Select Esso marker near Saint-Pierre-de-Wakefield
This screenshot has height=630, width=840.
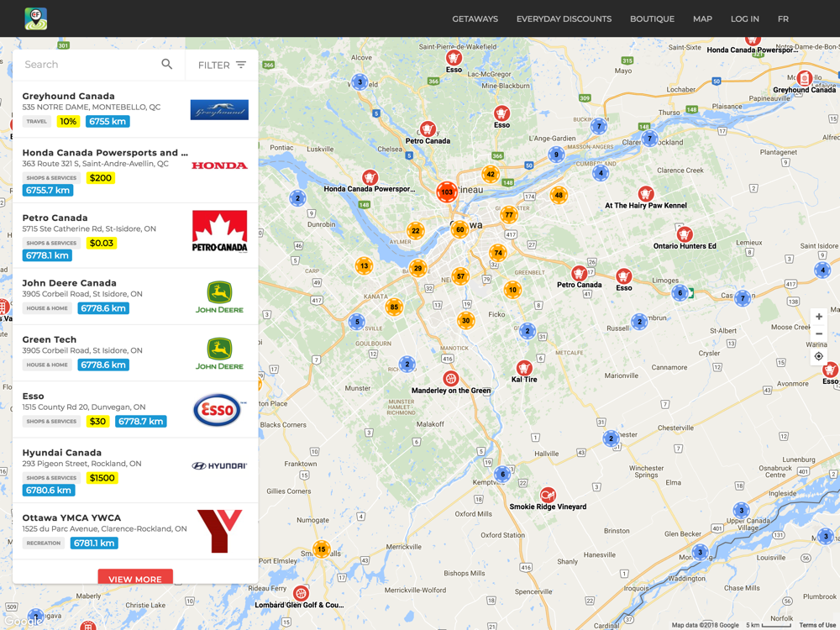454,57
